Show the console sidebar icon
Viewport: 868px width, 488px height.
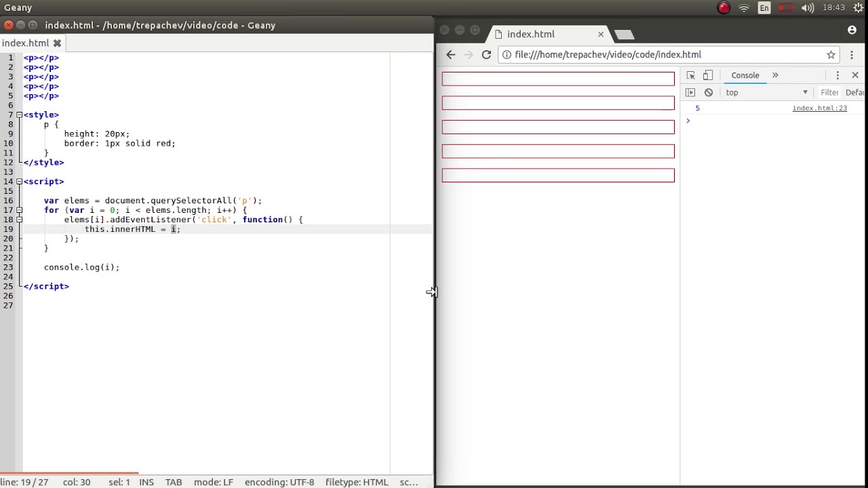690,92
